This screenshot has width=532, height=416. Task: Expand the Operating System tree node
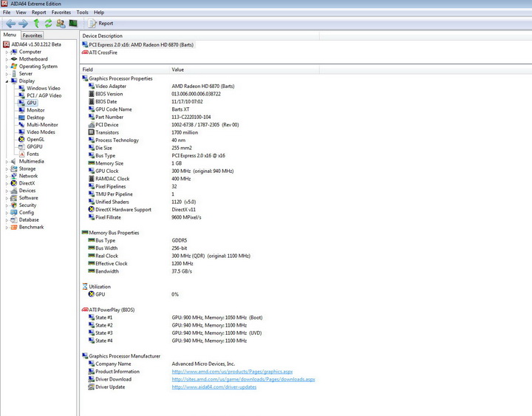[7, 67]
